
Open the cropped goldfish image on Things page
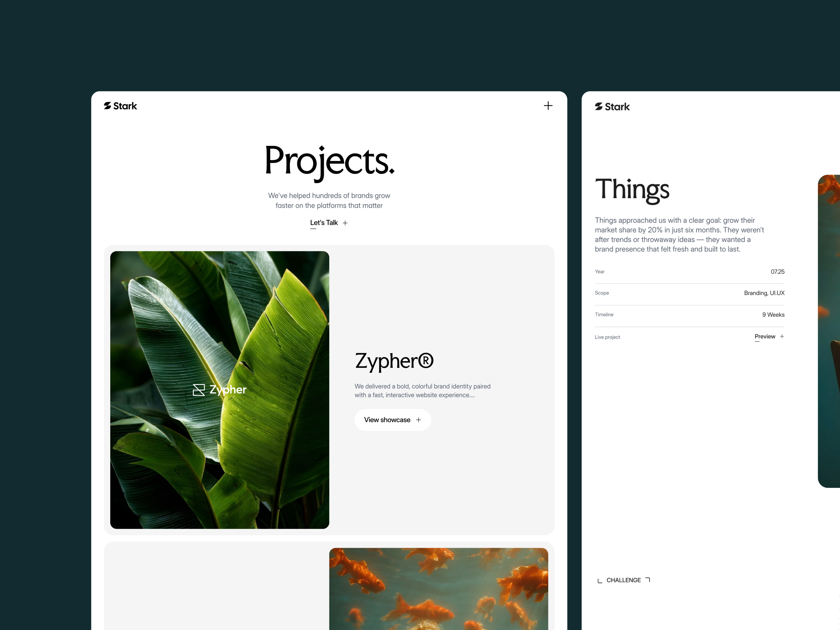[829, 331]
